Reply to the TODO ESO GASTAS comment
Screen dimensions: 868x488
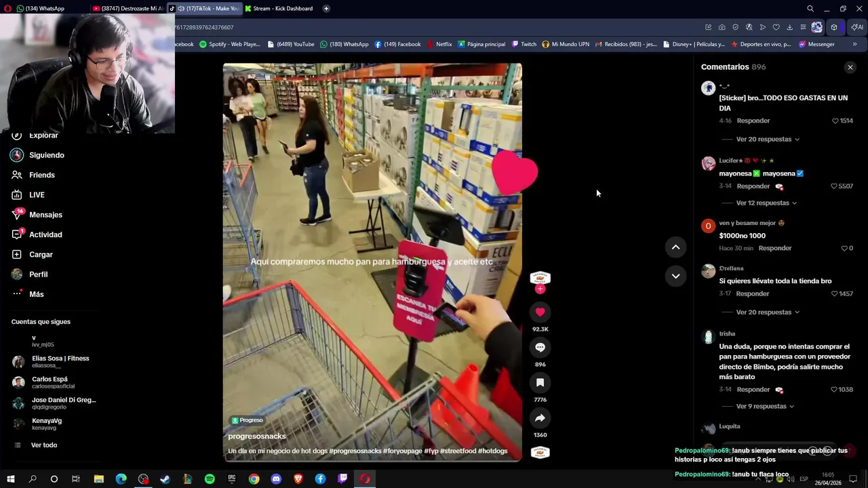(x=753, y=121)
